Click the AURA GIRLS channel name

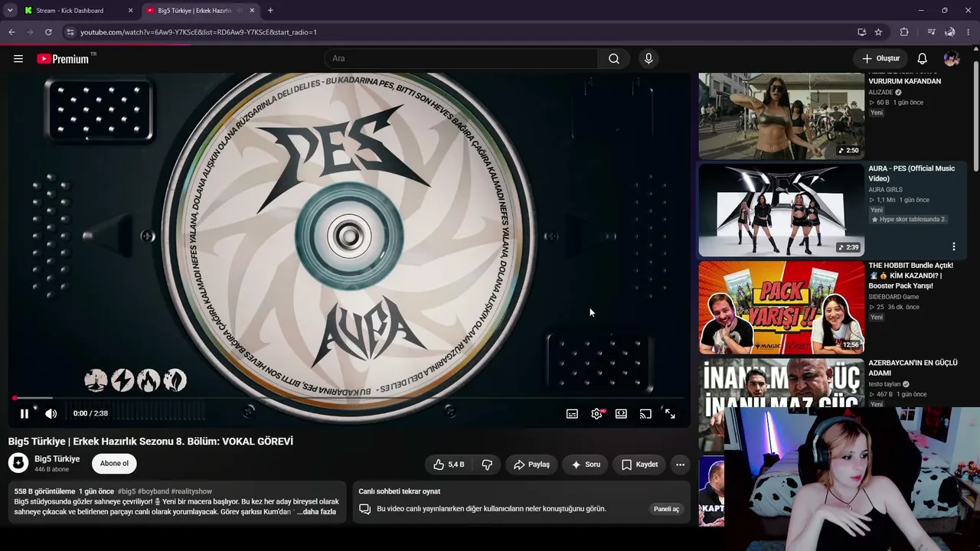(x=885, y=190)
